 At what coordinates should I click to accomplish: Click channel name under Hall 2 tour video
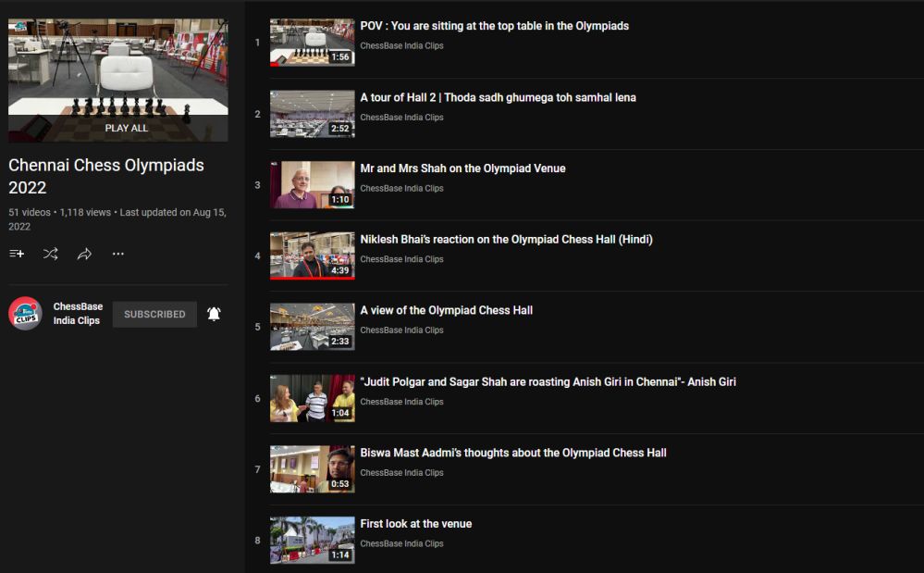click(x=401, y=118)
